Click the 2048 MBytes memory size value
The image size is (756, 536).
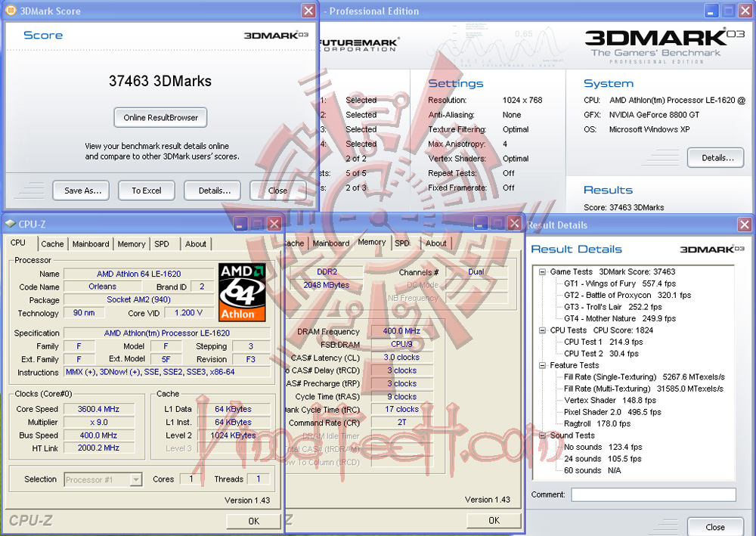[327, 285]
